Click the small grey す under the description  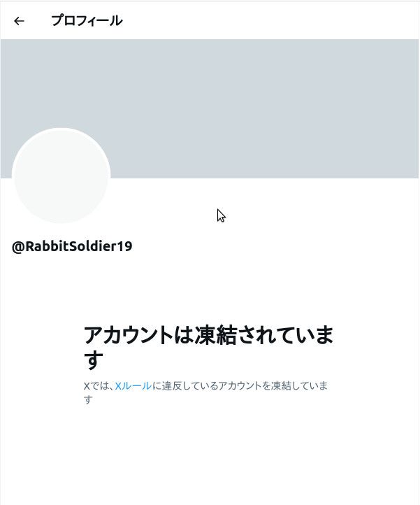[x=88, y=399]
